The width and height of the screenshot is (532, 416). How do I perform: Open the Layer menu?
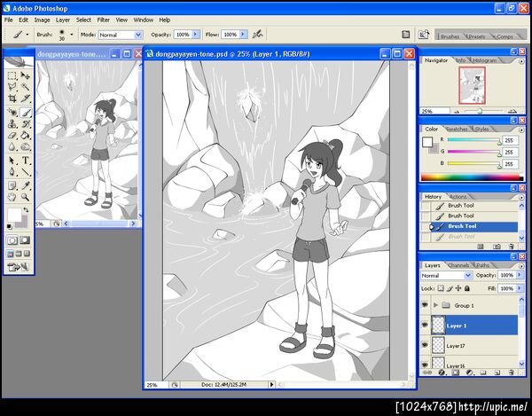pyautogui.click(x=63, y=20)
